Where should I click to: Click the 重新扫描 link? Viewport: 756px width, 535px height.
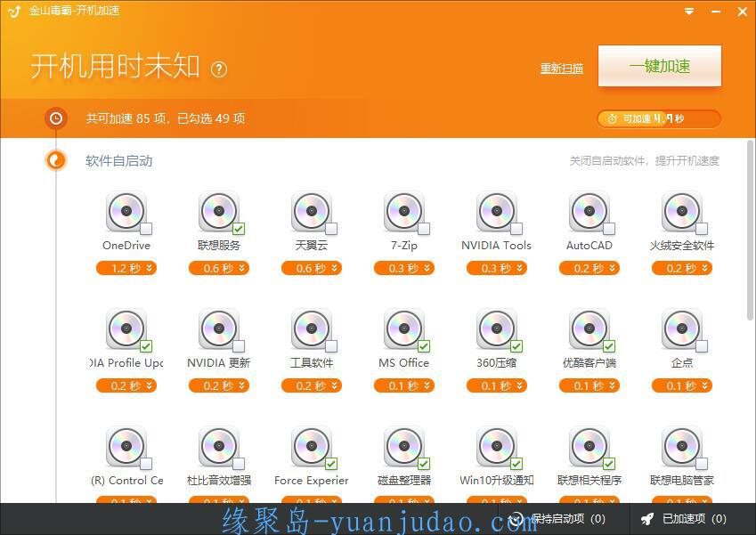click(x=562, y=69)
